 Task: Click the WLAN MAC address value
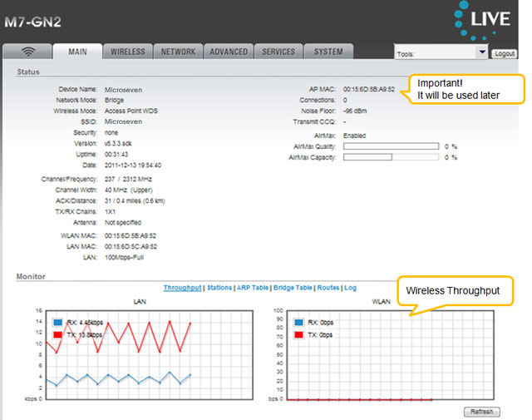[131, 235]
